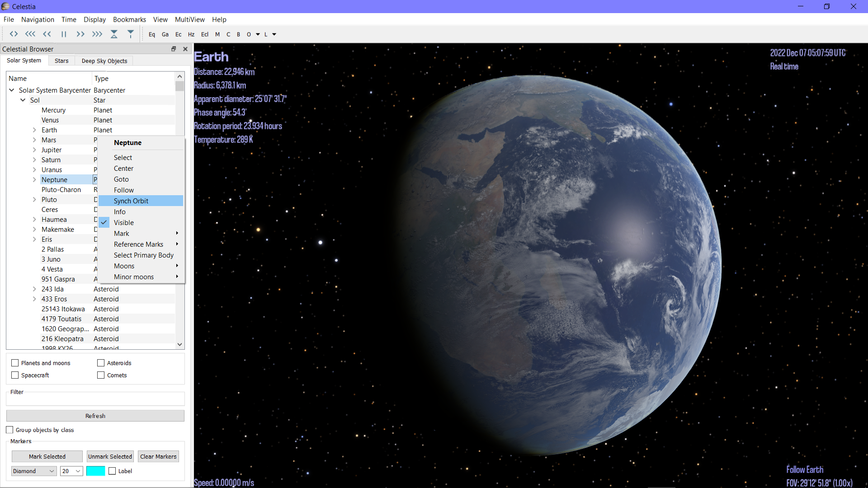Toggle the Ec ecliptic grid button

click(x=179, y=34)
